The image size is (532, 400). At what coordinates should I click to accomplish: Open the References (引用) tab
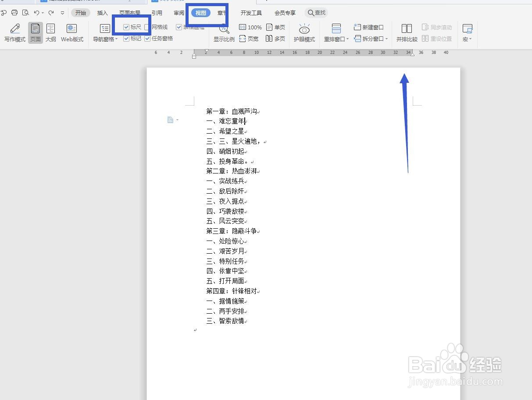[x=157, y=13]
